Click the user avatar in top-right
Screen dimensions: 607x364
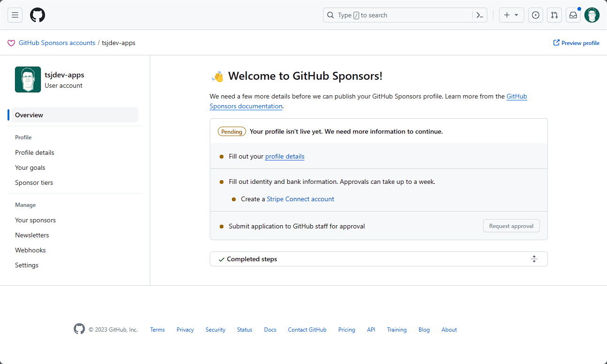click(x=592, y=15)
